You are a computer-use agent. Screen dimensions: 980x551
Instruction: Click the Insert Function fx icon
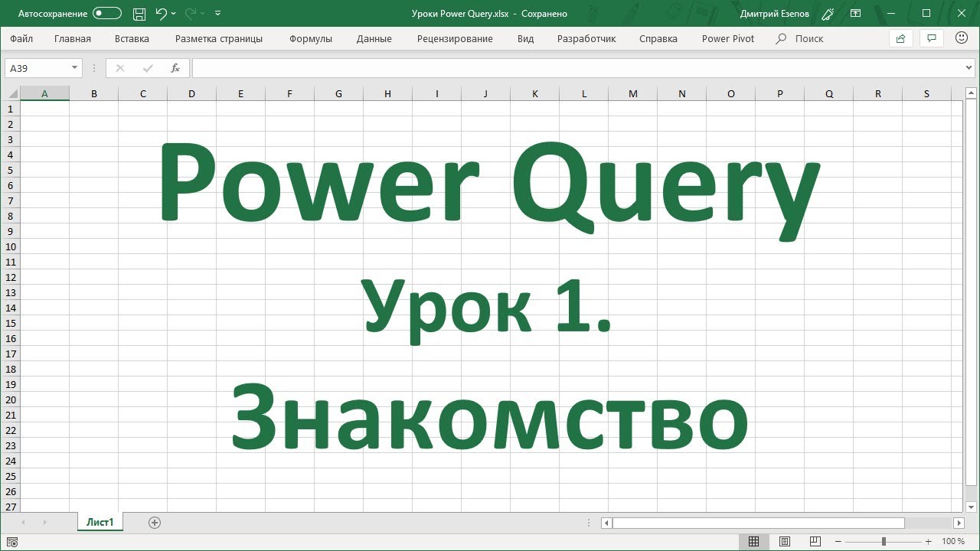pyautogui.click(x=175, y=68)
